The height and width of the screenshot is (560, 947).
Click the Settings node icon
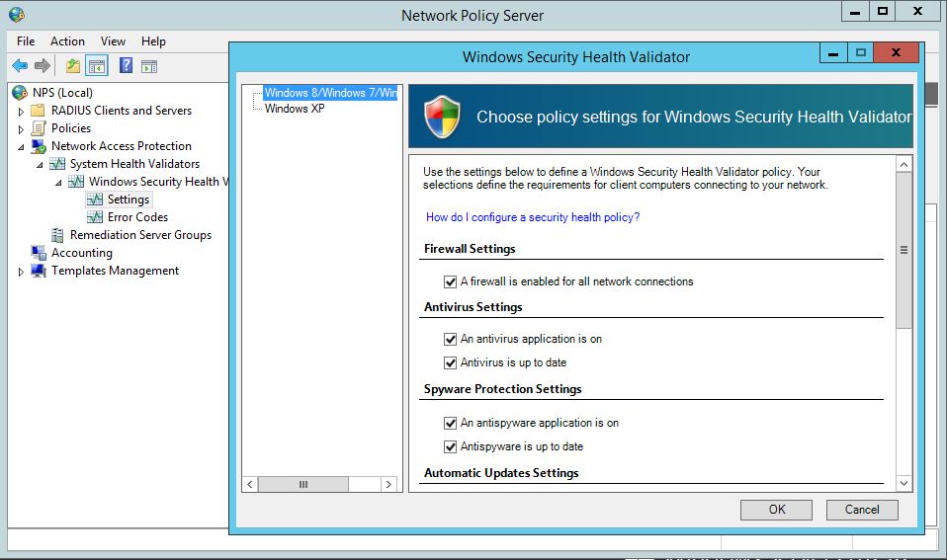point(95,200)
